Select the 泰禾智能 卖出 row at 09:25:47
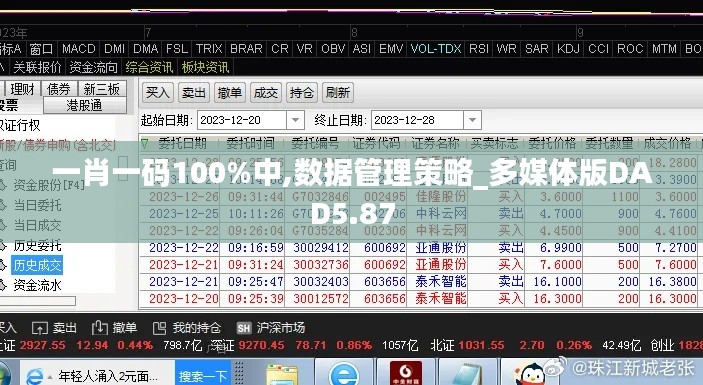Screen dimensions: 703x385 (421, 281)
